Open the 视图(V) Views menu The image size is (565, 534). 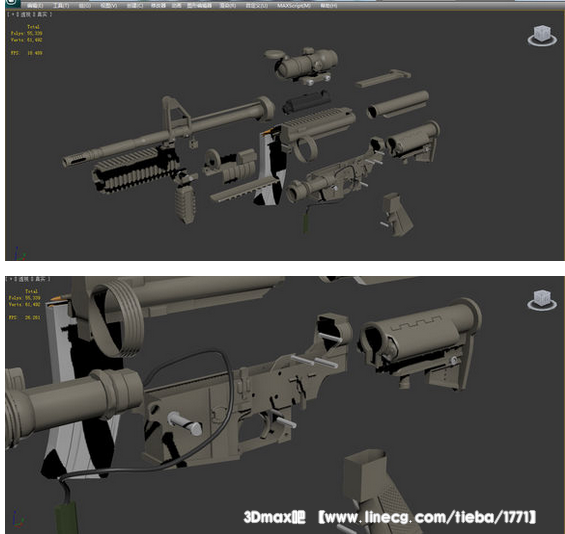[108, 5]
